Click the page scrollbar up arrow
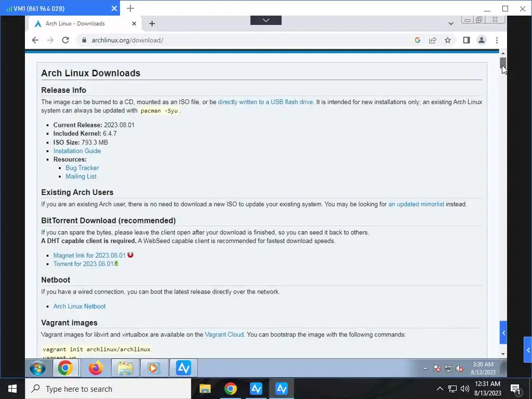This screenshot has width=532, height=399. click(x=503, y=54)
